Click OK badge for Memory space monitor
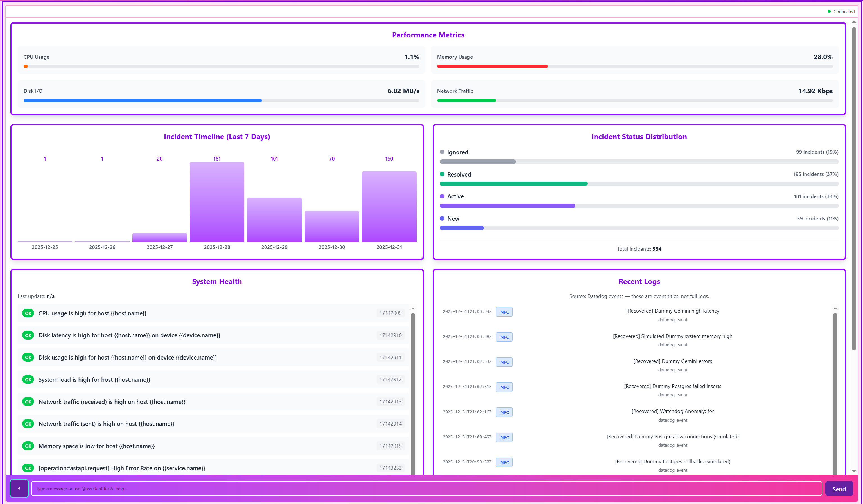This screenshot has height=504, width=863. tap(28, 446)
